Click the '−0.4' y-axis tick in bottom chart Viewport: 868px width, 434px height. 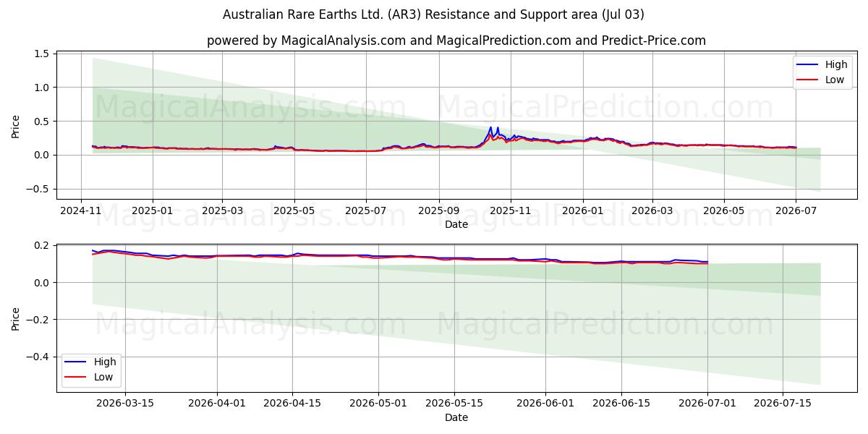(x=37, y=357)
